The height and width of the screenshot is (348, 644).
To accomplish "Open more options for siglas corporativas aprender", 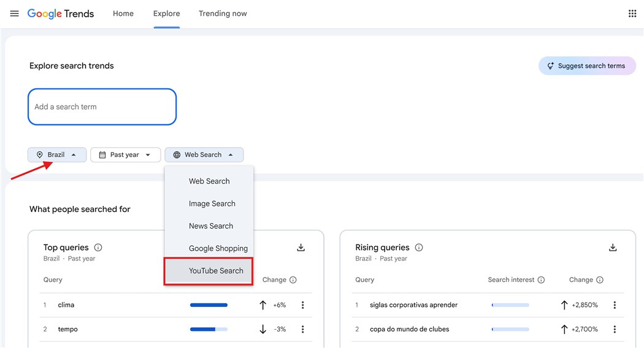I will (615, 305).
